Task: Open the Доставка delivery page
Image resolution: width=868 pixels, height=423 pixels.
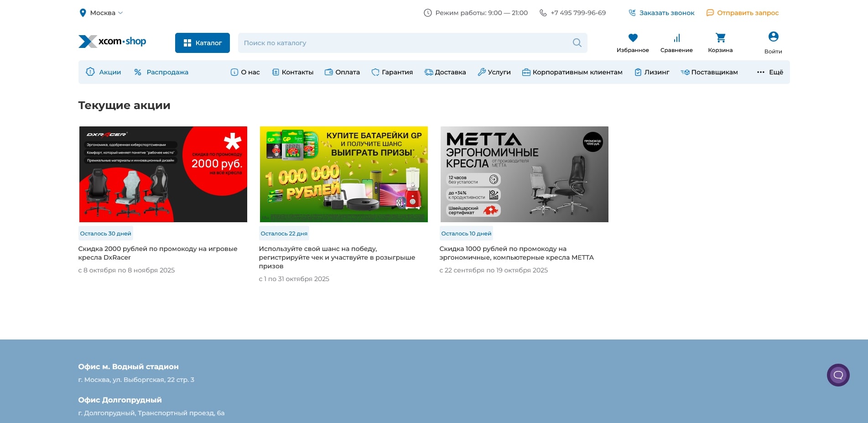Action: [x=445, y=72]
